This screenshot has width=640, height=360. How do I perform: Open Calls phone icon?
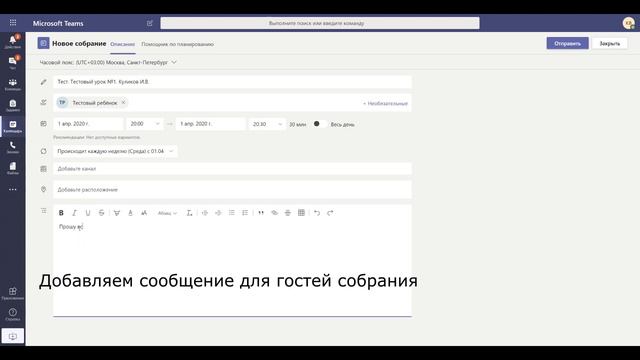click(13, 147)
